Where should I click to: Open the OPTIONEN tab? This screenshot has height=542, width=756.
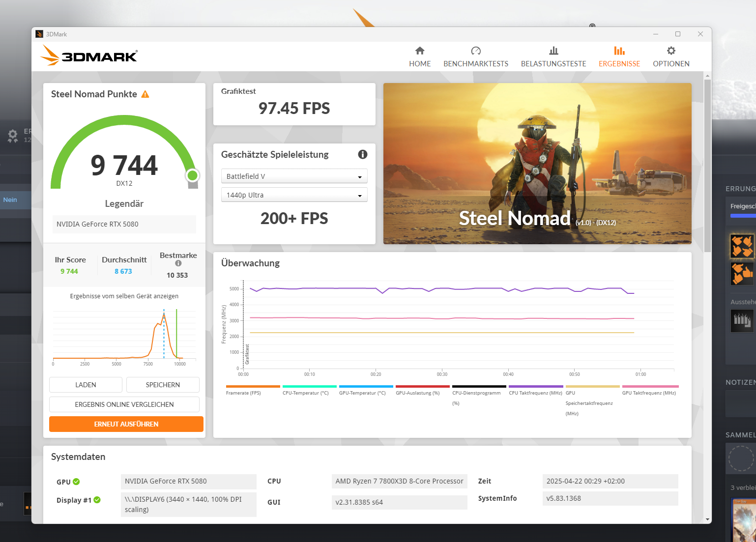point(671,57)
